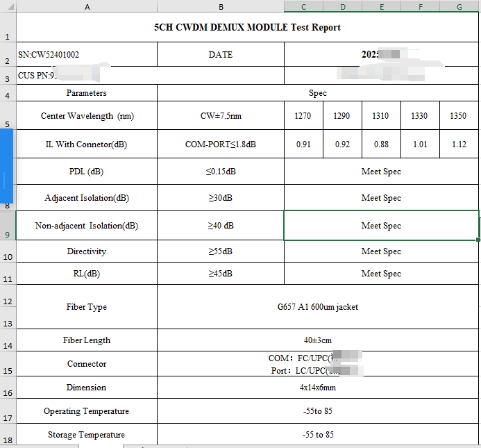This screenshot has width=481, height=448.
Task: Select the column G header
Action: pos(459,6)
